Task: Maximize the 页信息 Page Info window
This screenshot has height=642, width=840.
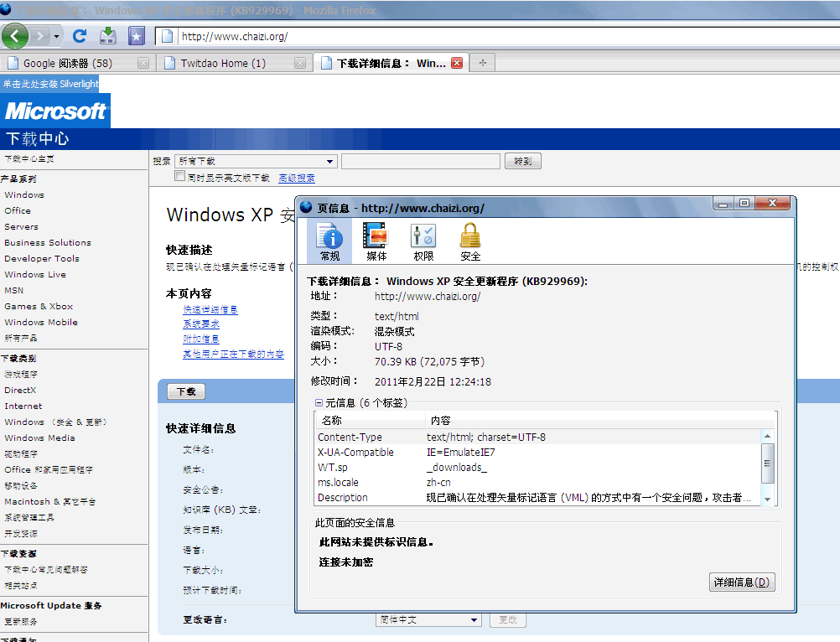Action: coord(744,203)
